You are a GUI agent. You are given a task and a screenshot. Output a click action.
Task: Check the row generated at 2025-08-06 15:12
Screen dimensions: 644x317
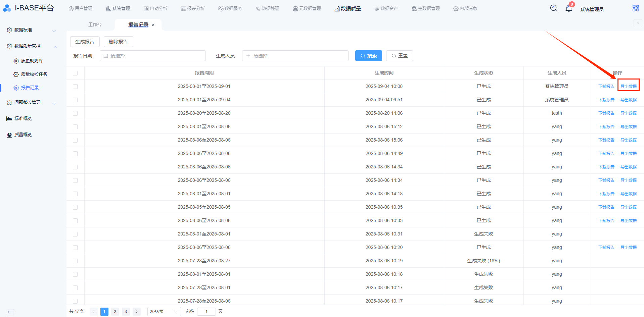pyautogui.click(x=75, y=127)
